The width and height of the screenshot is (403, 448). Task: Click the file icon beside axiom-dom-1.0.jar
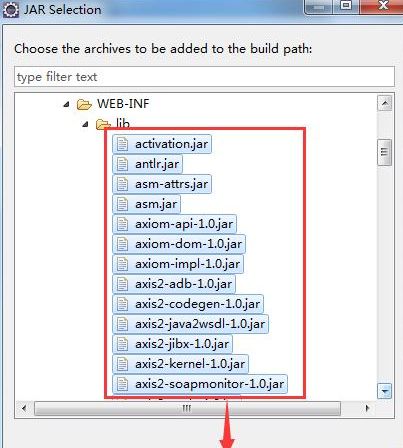(122, 244)
